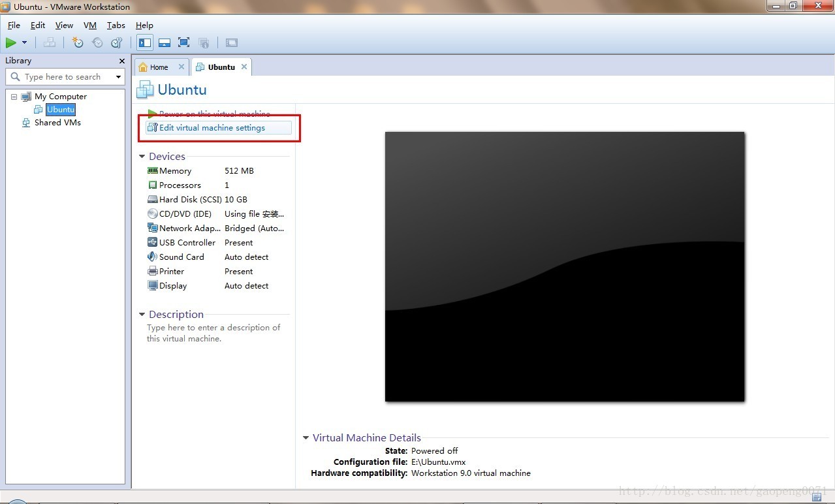Image resolution: width=835 pixels, height=504 pixels.
Task: Click the description text entry area
Action: (x=213, y=333)
